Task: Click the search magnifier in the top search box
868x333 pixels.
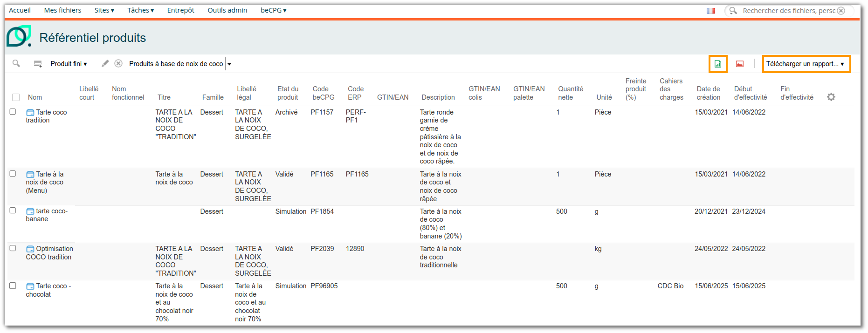Action: tap(733, 10)
